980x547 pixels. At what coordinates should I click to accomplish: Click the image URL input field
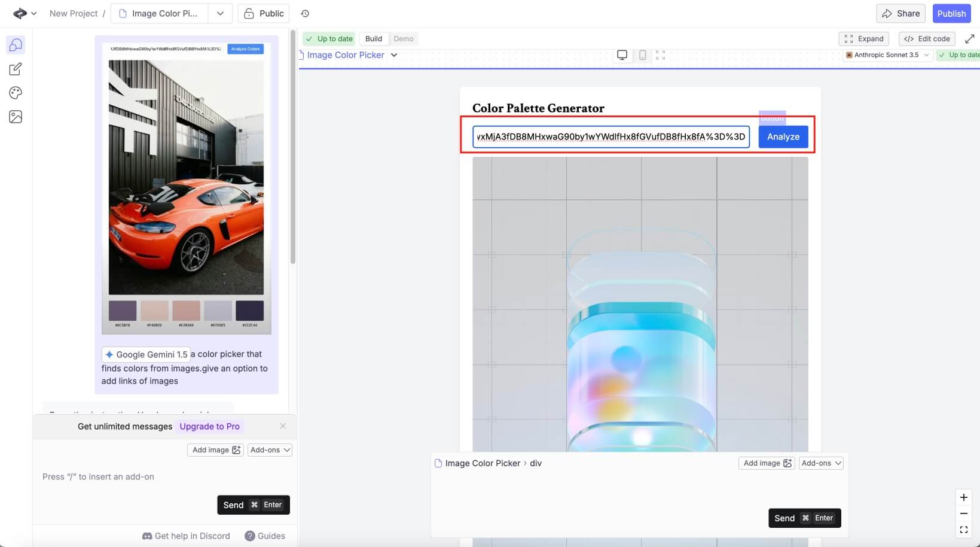point(610,136)
